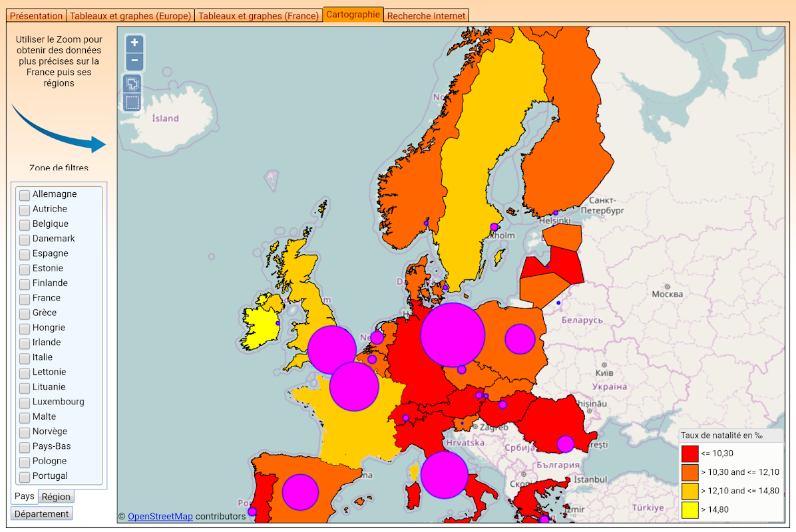
Task: Zoom out with the map minus button
Action: (x=134, y=61)
